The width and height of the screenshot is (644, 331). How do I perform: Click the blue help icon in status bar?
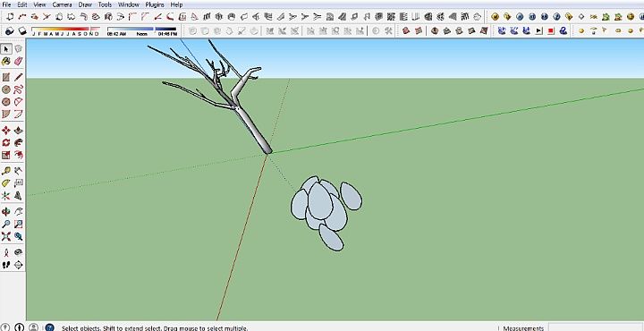tap(49, 327)
